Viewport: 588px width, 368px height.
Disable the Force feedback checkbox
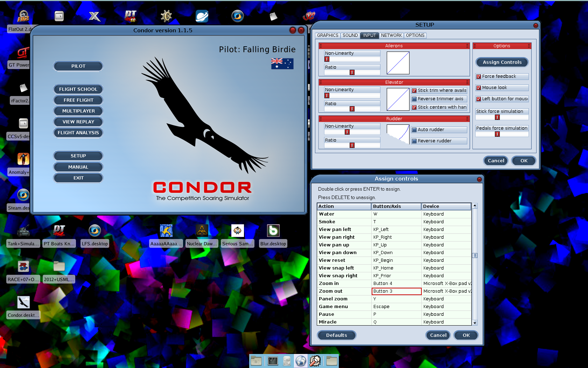point(478,76)
